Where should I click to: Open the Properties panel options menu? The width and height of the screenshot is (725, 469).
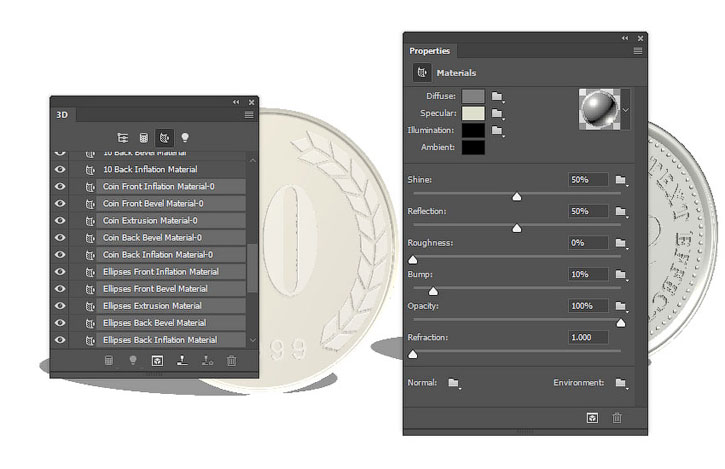click(637, 50)
